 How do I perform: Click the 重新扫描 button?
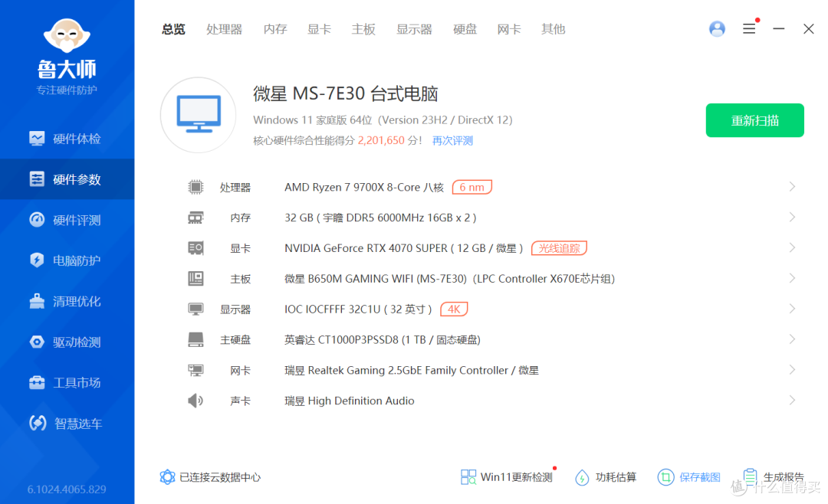[754, 120]
